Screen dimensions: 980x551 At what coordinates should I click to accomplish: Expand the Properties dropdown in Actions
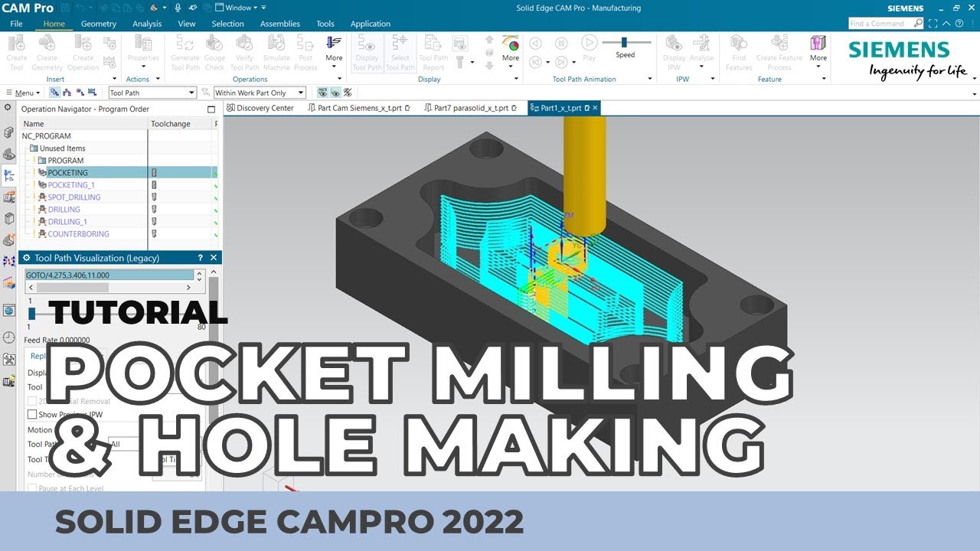143,66
